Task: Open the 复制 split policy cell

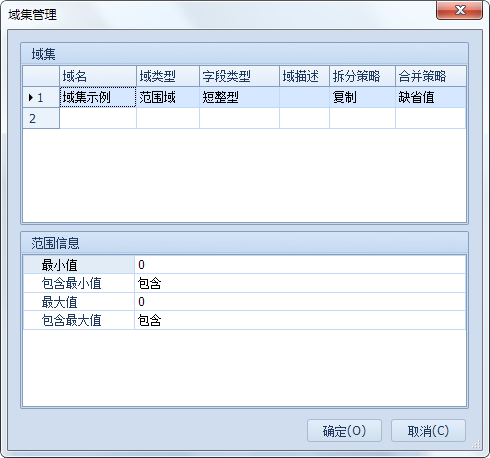Action: (x=362, y=97)
